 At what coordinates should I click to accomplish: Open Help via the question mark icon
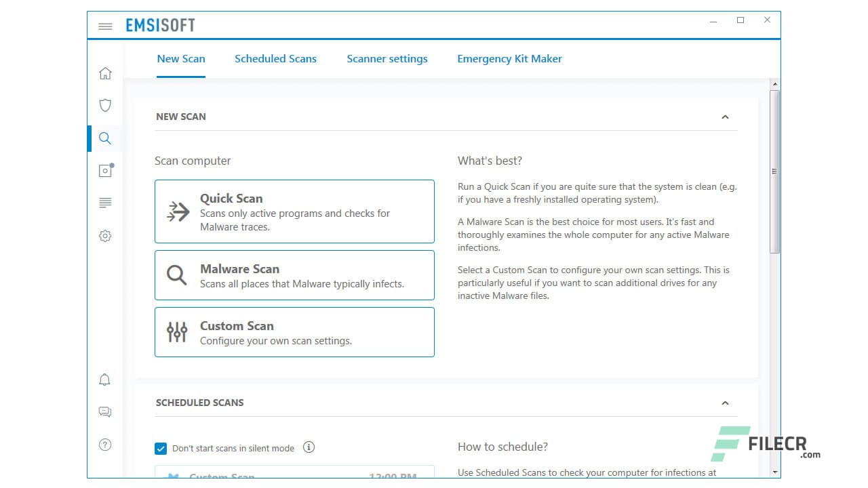tap(105, 444)
